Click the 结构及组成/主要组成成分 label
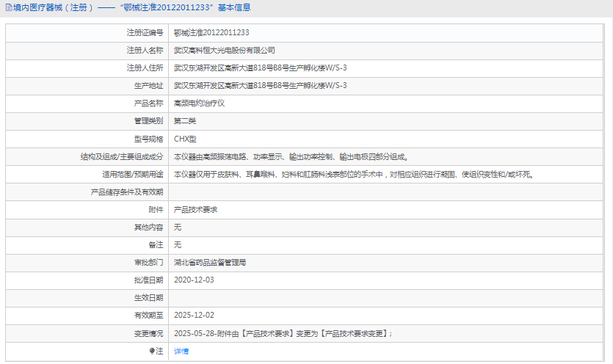Viewport: 613px width, 364px height. pos(122,157)
